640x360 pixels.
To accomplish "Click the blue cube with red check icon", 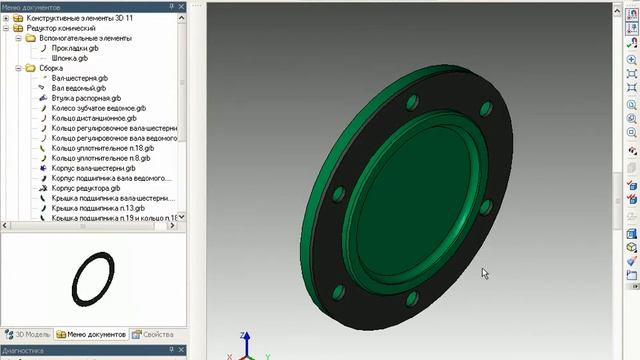I will click(x=631, y=185).
